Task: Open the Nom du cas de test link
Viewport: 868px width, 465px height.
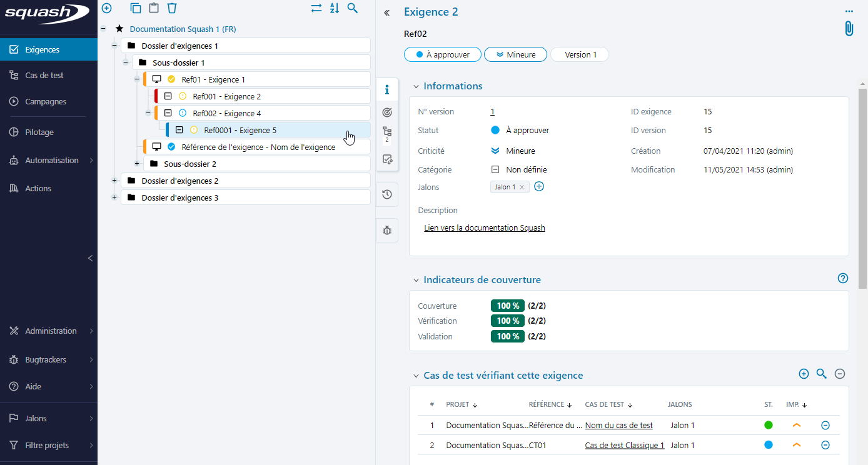Action: click(x=618, y=426)
